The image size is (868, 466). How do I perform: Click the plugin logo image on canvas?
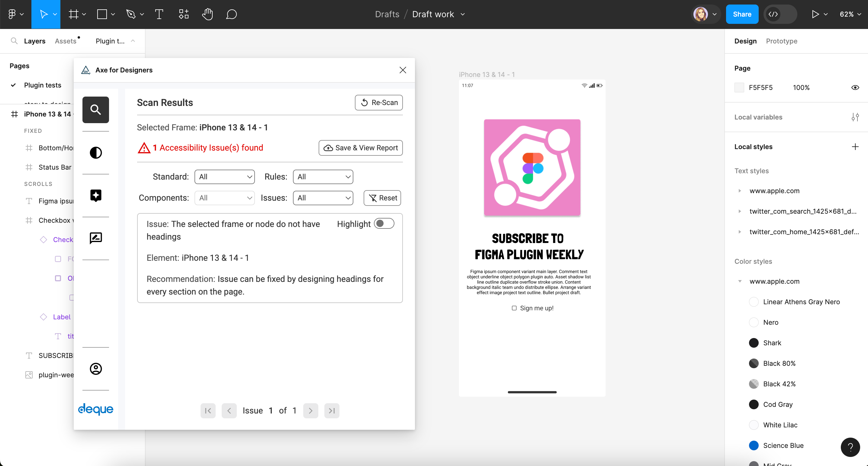point(532,167)
